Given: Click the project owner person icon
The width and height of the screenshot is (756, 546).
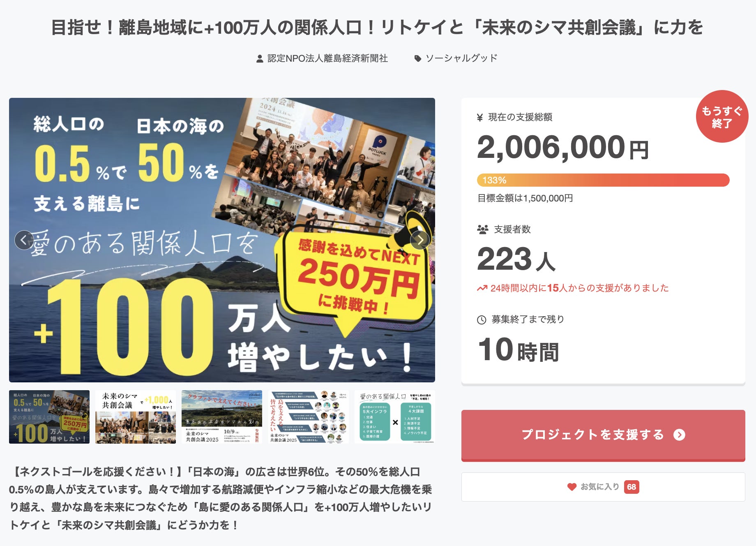Looking at the screenshot, I should 260,59.
